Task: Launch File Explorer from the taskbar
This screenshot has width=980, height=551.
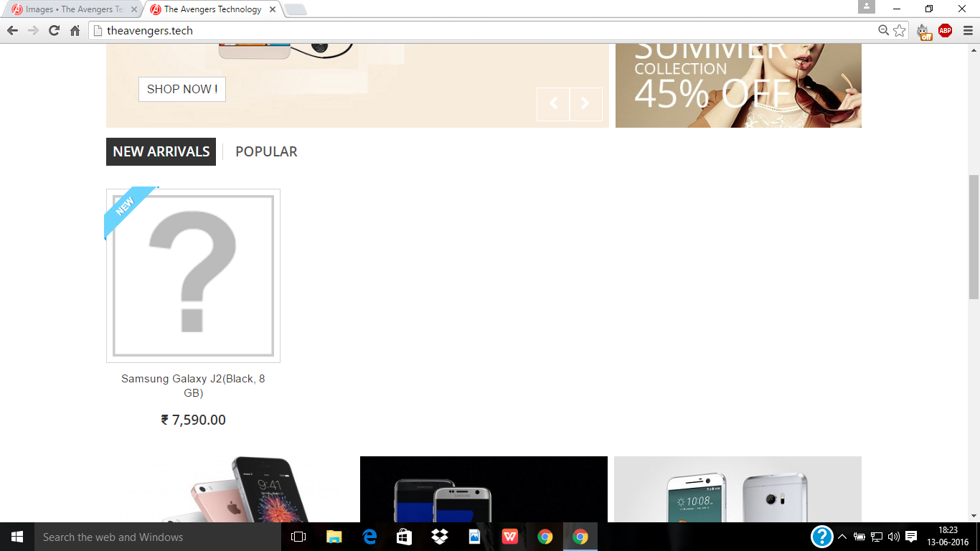Action: [x=334, y=537]
